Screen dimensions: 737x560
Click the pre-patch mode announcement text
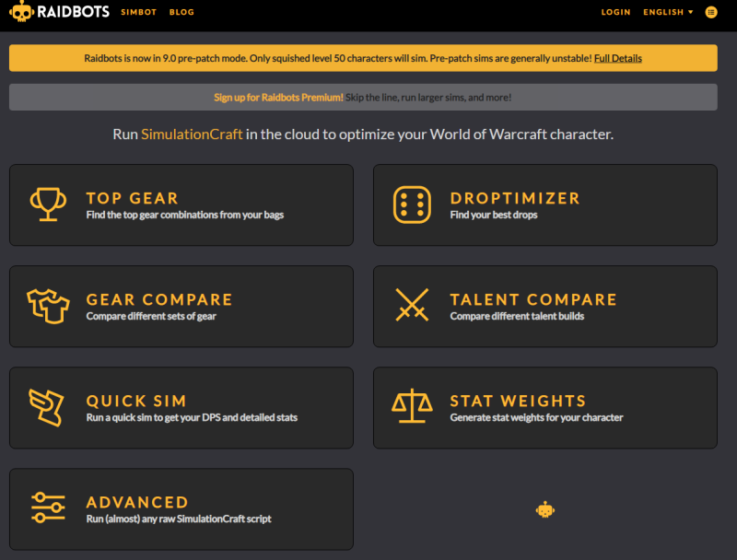337,58
